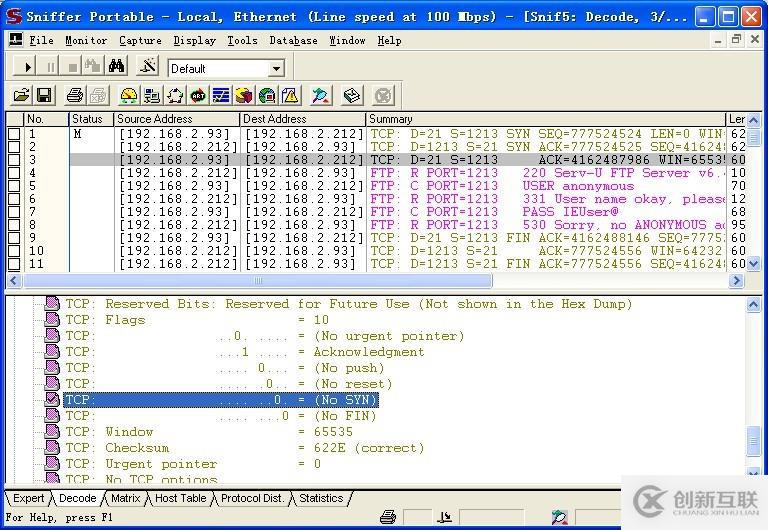Open the Default filter dropdown
Screen dimensions: 768x530
pos(276,69)
